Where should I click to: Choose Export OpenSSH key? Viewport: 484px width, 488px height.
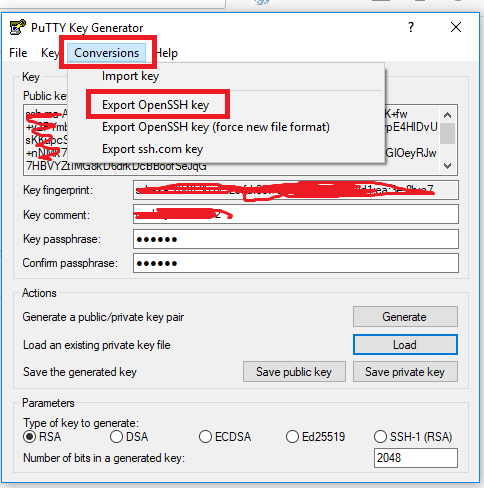click(155, 105)
